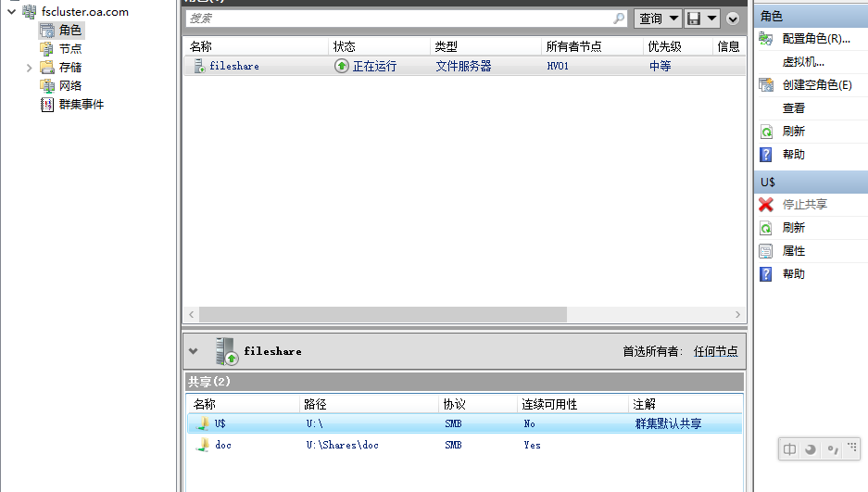The image size is (868, 492).
Task: Select the doc share row
Action: click(465, 445)
